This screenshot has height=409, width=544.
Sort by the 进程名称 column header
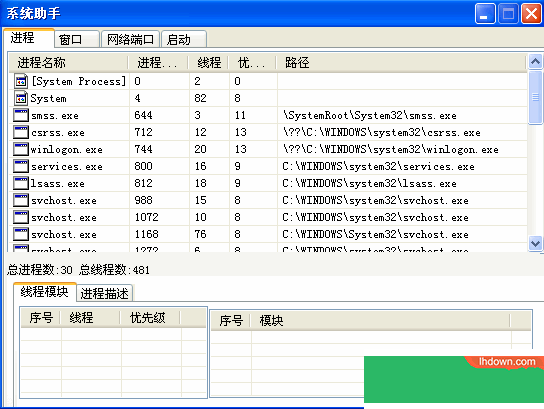click(69, 63)
